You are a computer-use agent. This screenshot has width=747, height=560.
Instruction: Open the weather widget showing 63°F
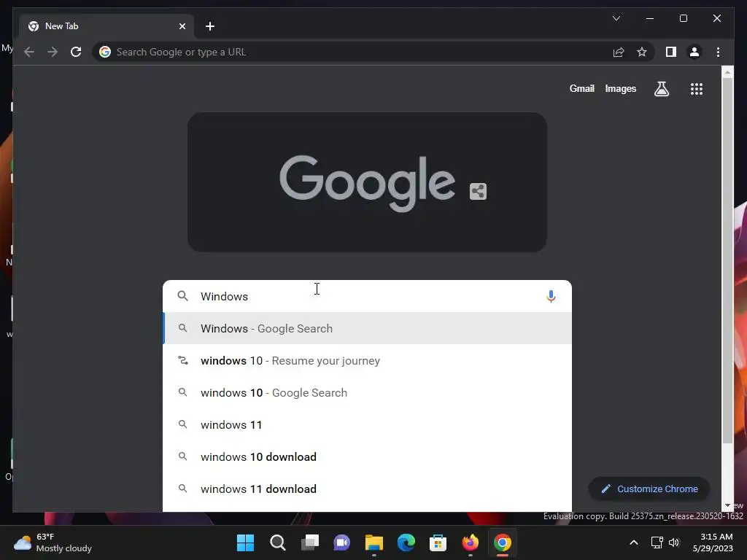click(x=53, y=542)
